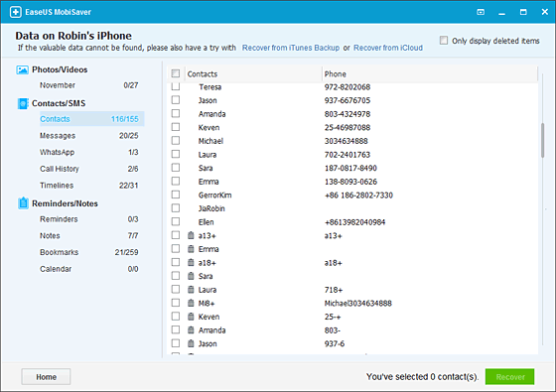
Task: Check the box for Sara 187-0817-8490
Action: (176, 168)
